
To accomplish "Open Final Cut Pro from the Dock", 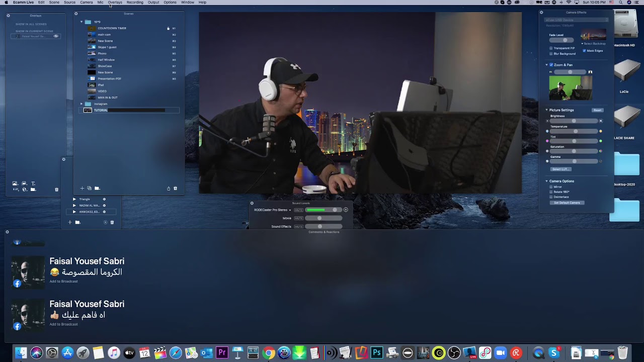I will pos(160,353).
